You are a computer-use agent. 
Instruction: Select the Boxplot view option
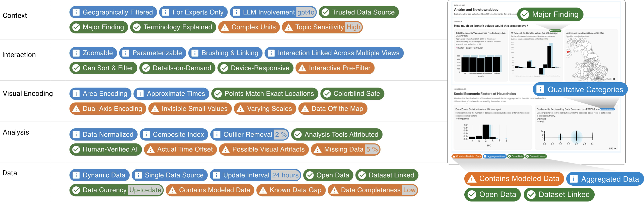(x=469, y=48)
